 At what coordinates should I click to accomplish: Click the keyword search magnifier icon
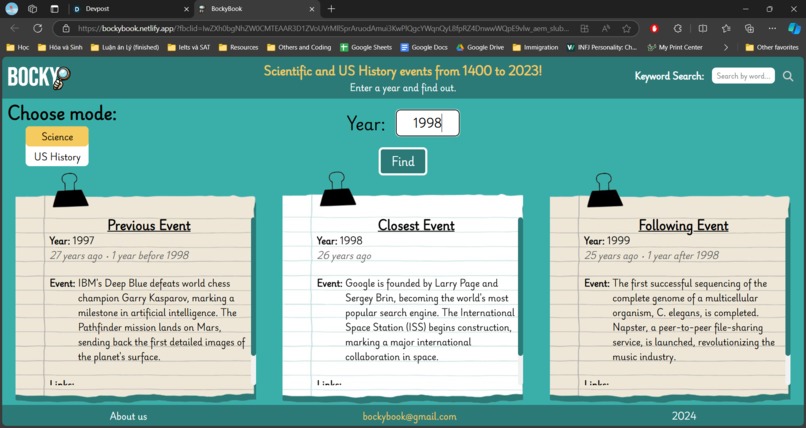point(787,76)
